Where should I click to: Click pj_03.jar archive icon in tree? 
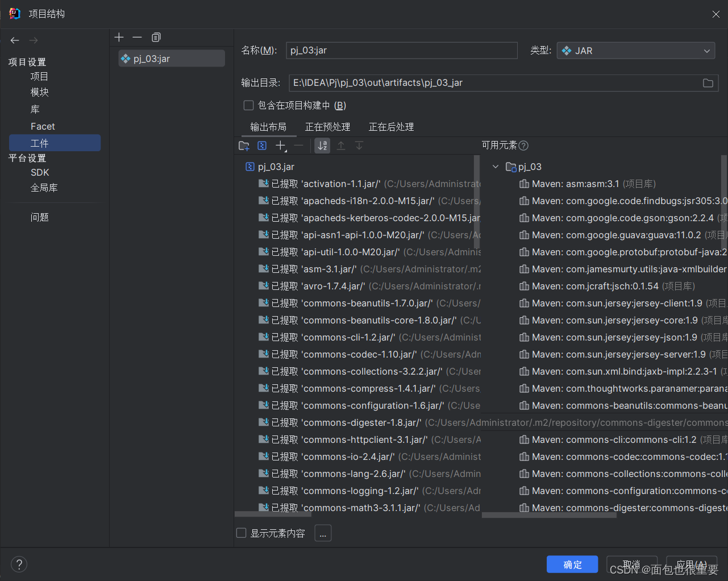[250, 167]
